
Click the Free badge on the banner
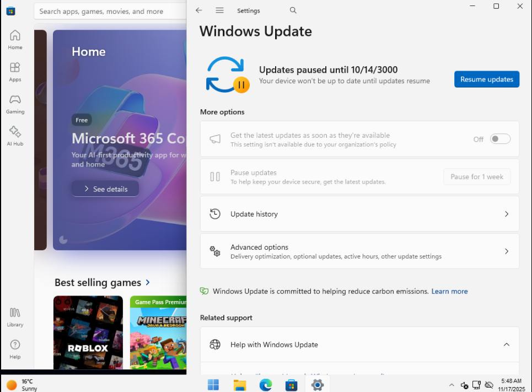point(82,120)
